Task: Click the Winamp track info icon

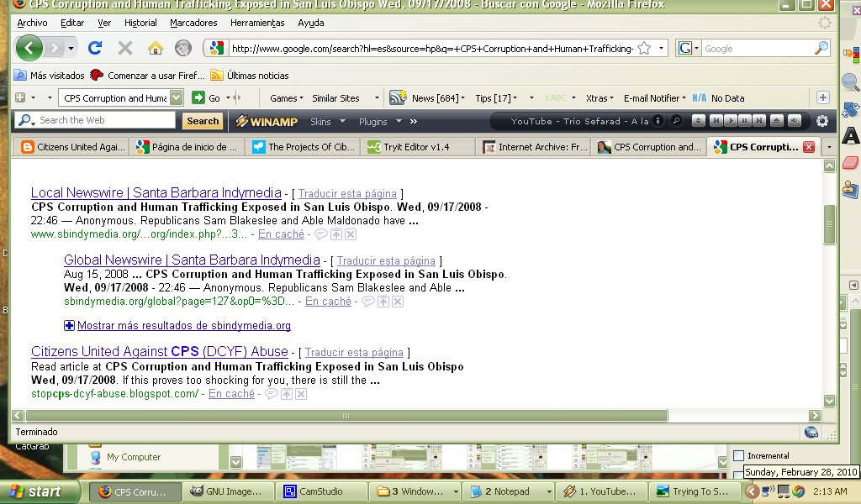Action: tap(658, 121)
